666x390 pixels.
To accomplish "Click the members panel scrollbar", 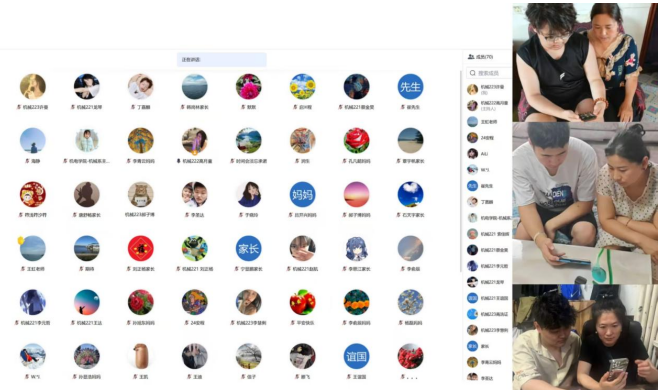I will click(461, 170).
